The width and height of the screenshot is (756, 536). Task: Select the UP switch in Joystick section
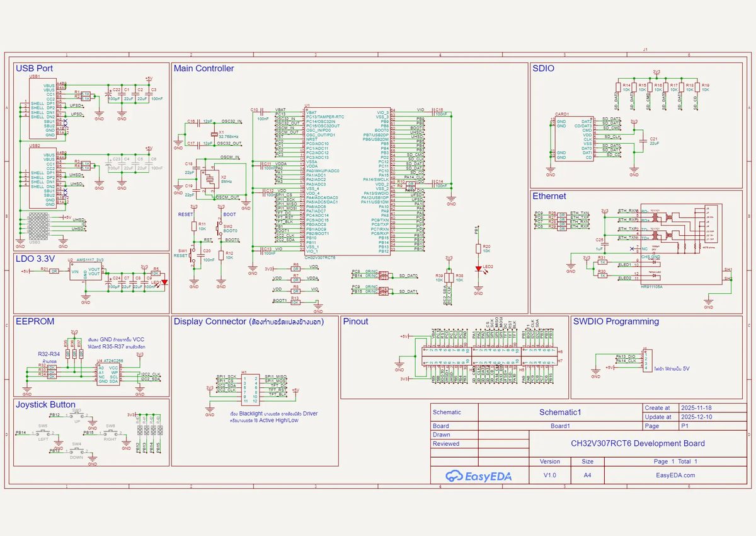(x=76, y=416)
